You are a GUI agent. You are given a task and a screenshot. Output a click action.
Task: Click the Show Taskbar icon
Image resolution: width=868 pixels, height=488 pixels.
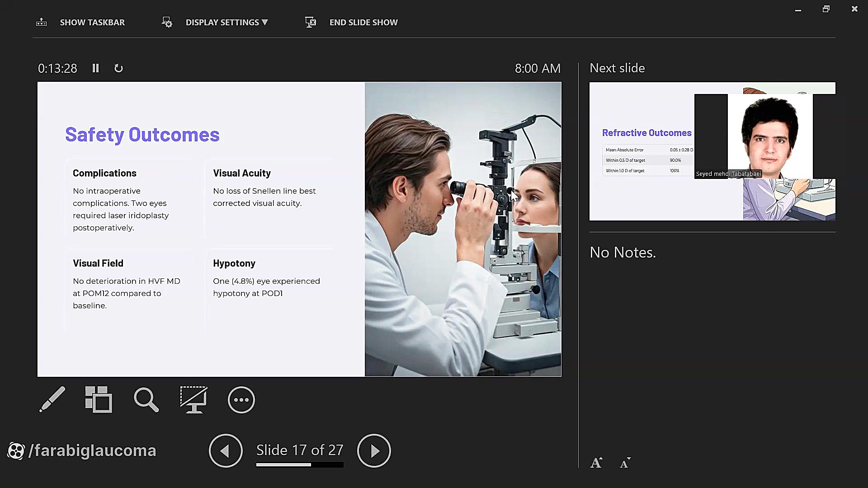(x=41, y=22)
